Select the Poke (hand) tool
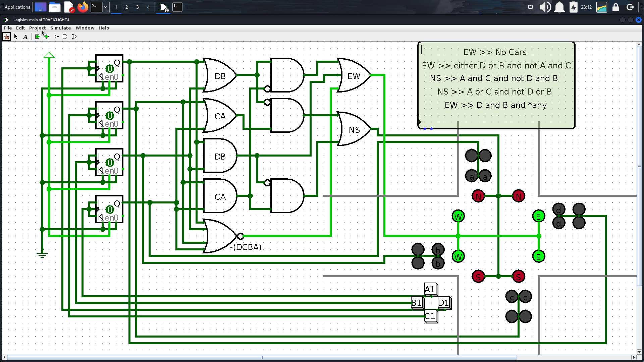Viewport: 644px width, 362px height. pos(6,37)
